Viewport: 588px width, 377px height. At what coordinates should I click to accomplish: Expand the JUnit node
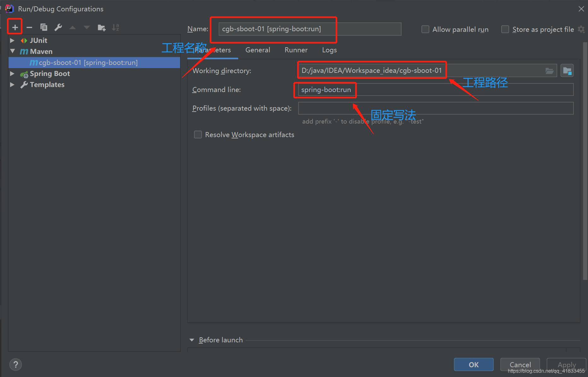12,40
